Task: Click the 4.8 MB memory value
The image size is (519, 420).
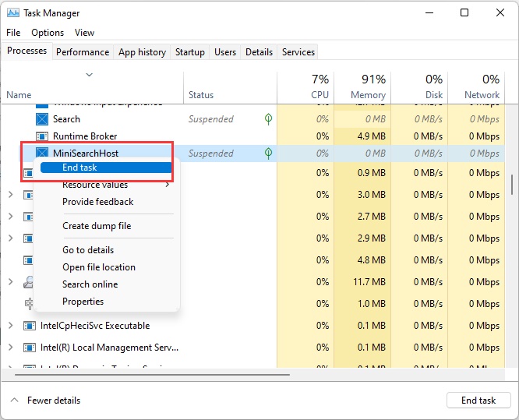Action: tap(372, 260)
